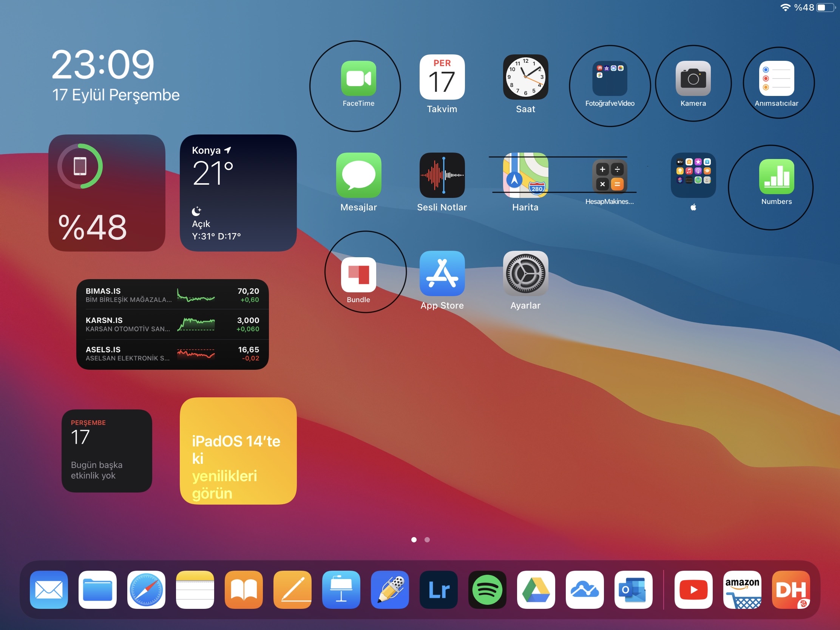Open Google Drive in the dock
Image resolution: width=840 pixels, height=630 pixels.
coord(536,589)
